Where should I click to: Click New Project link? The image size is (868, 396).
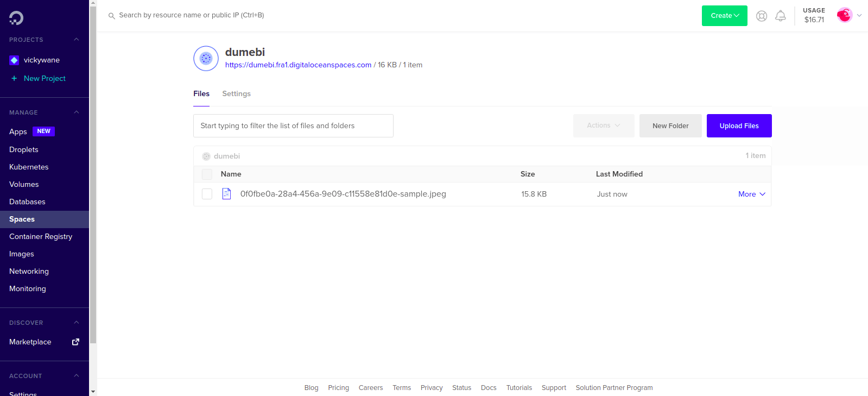(45, 78)
